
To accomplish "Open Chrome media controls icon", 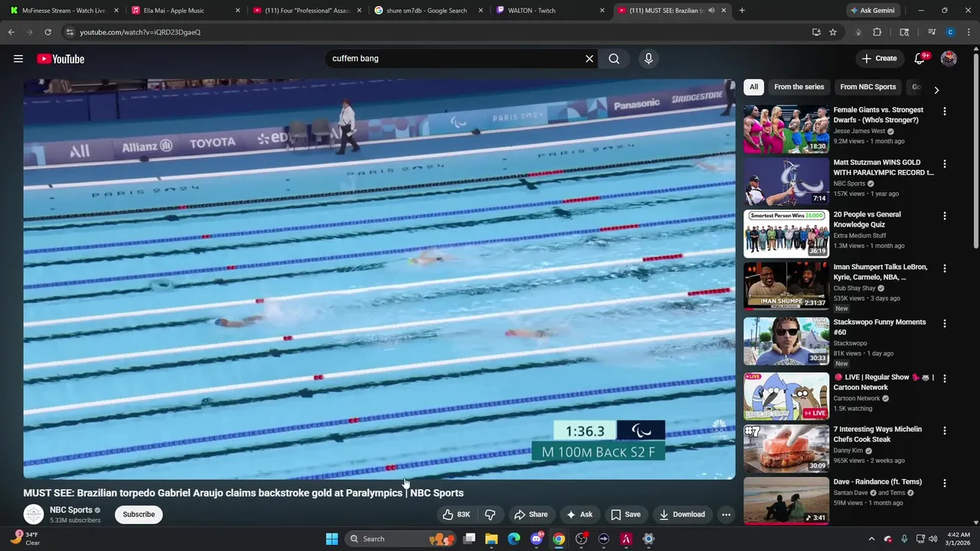I will [x=932, y=32].
